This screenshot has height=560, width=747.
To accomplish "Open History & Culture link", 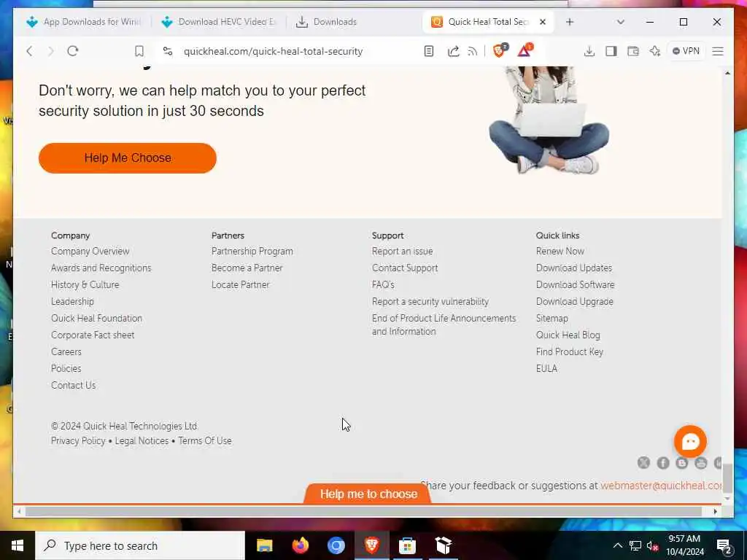I will click(85, 285).
